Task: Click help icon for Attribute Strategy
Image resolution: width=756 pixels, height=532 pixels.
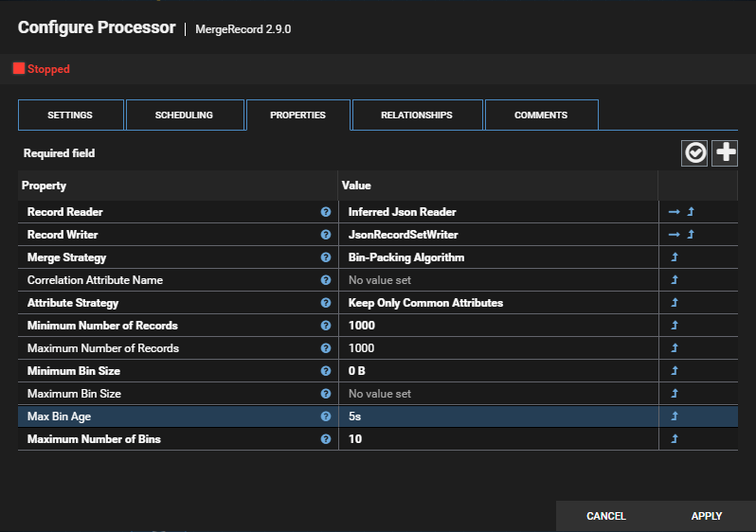Action: point(326,303)
